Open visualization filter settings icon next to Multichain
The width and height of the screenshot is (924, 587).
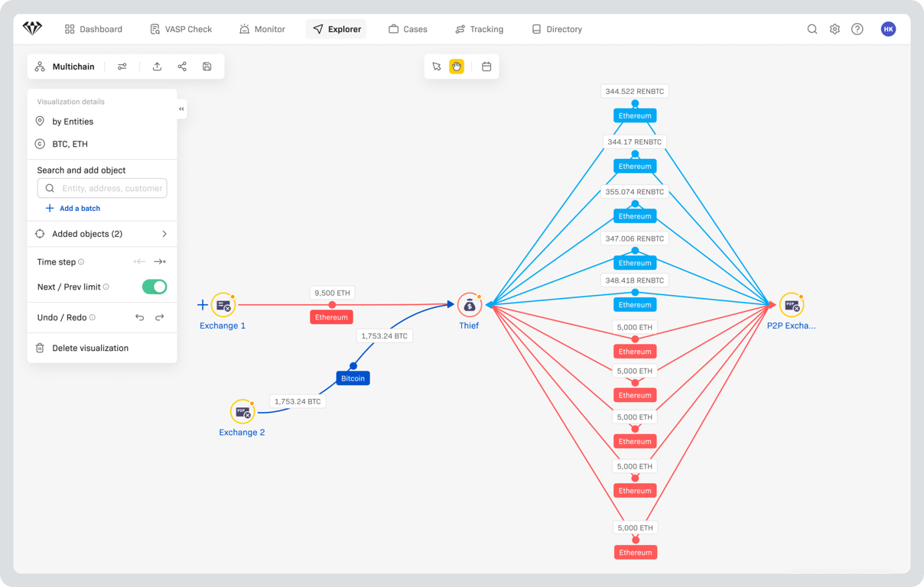(x=122, y=66)
